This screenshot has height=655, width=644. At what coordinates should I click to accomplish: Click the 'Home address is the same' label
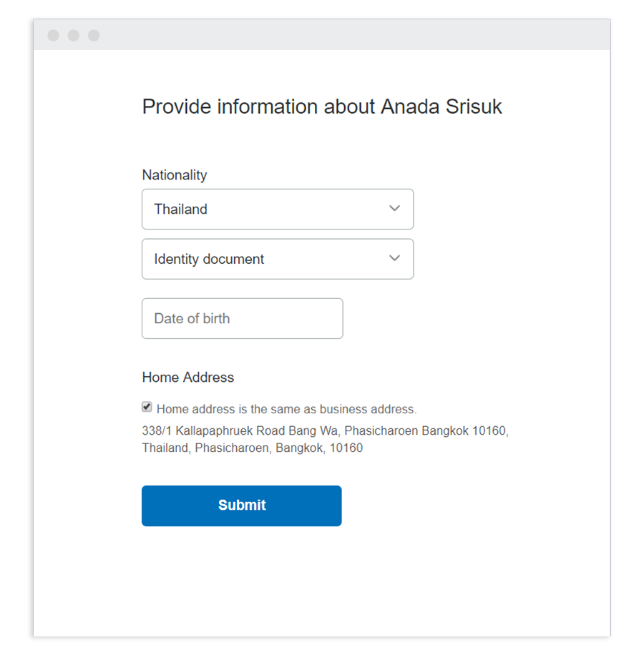(x=286, y=410)
